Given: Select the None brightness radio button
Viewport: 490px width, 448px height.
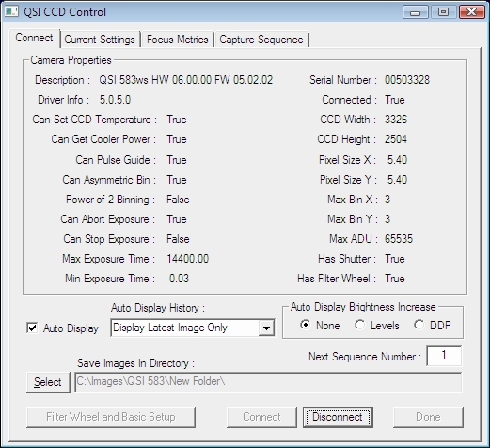Looking at the screenshot, I should [x=305, y=325].
